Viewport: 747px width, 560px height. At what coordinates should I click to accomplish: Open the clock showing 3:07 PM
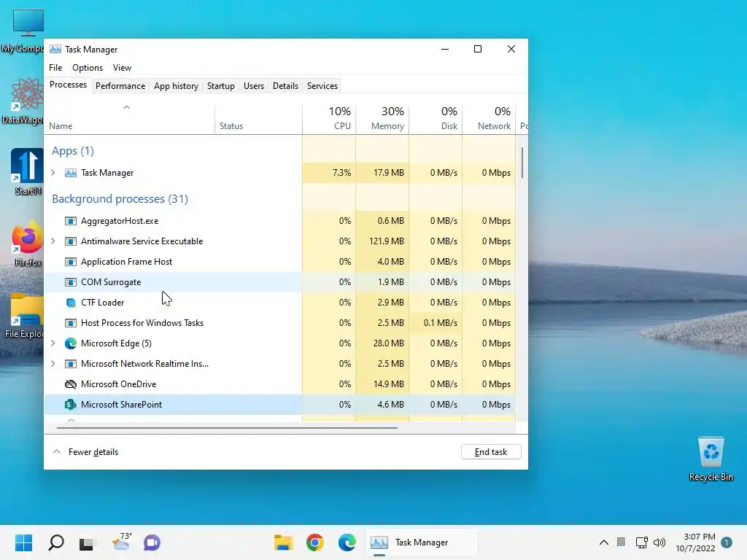pos(695,542)
